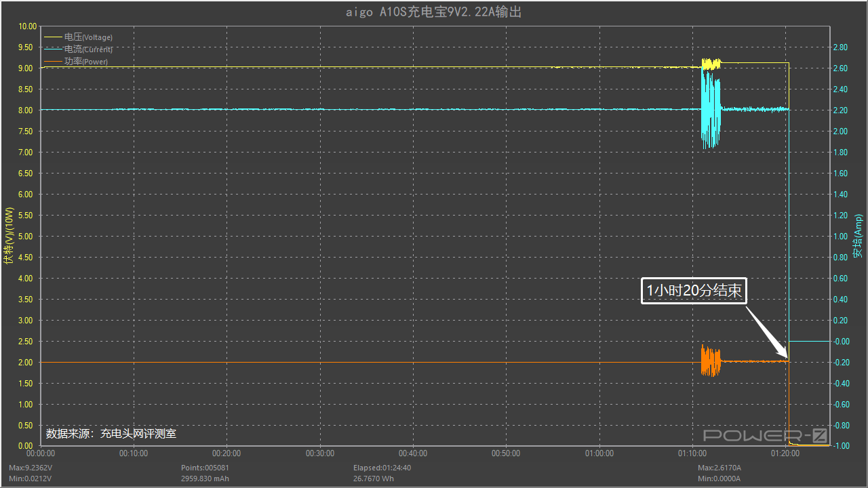The image size is (868, 488).
Task: Select the Max 9.2362V voltage readout
Action: click(x=31, y=468)
